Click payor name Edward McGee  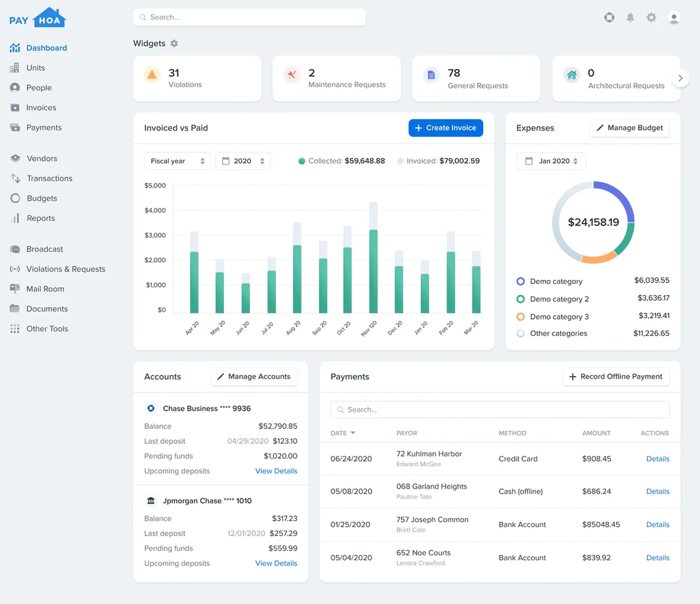(x=418, y=464)
